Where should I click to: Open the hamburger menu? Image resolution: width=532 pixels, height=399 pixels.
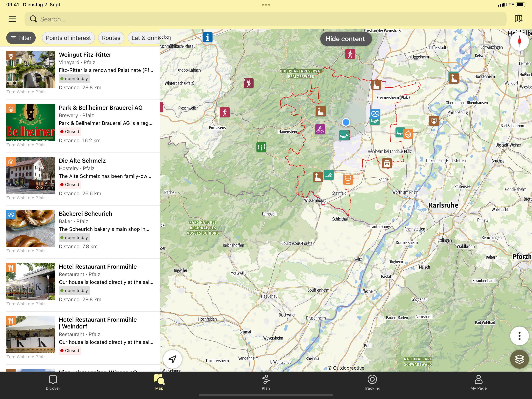click(12, 19)
